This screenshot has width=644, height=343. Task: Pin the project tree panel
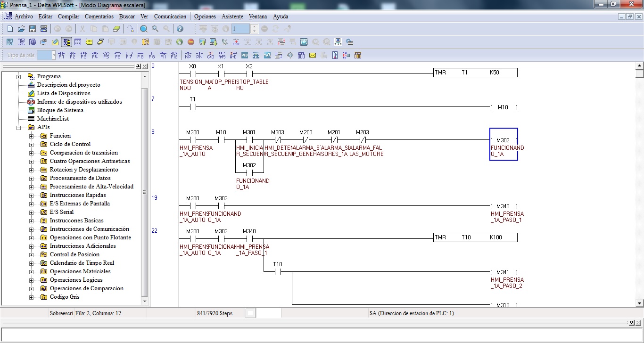pos(138,66)
